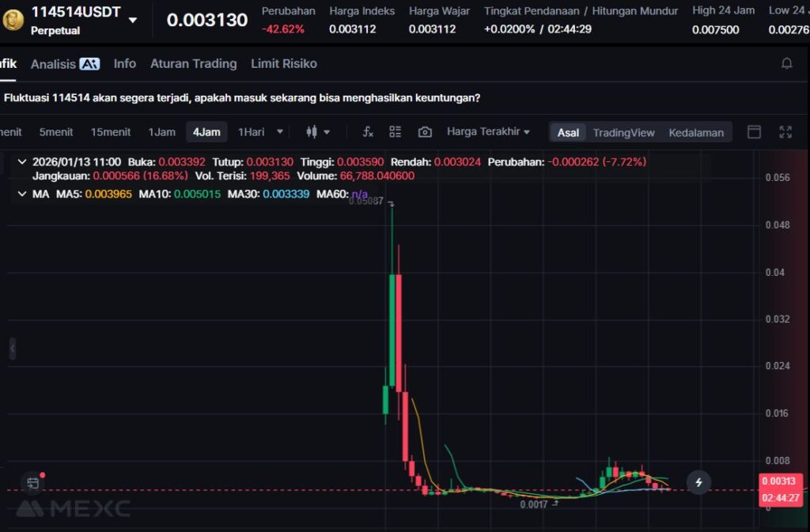This screenshot has height=532, width=810.
Task: Switch chart view to Kedalaman
Action: pyautogui.click(x=696, y=133)
